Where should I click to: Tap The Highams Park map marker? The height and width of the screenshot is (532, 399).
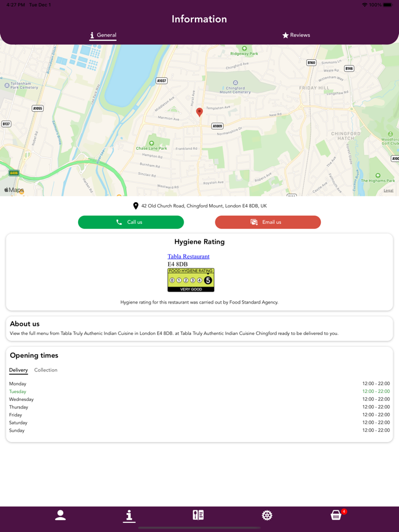[x=378, y=175]
